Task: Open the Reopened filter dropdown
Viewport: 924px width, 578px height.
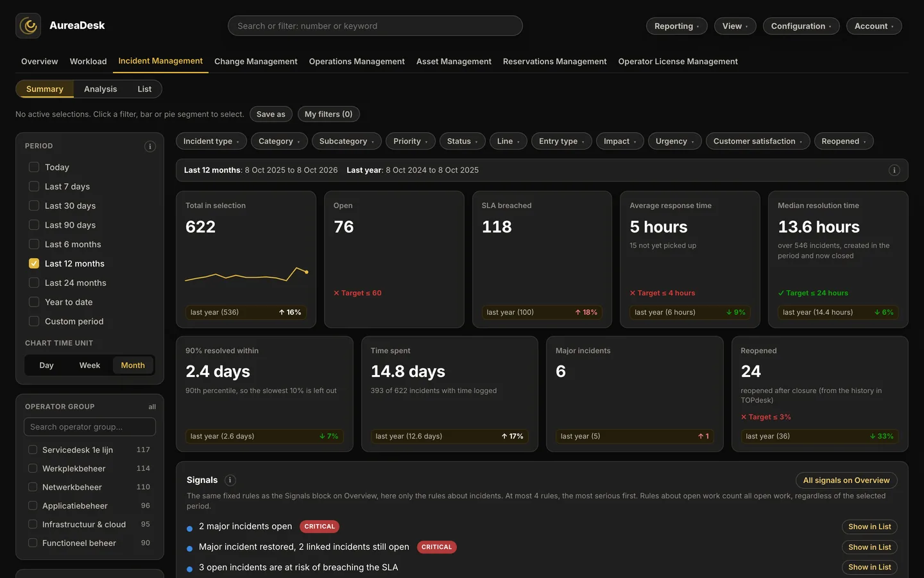Action: 844,141
